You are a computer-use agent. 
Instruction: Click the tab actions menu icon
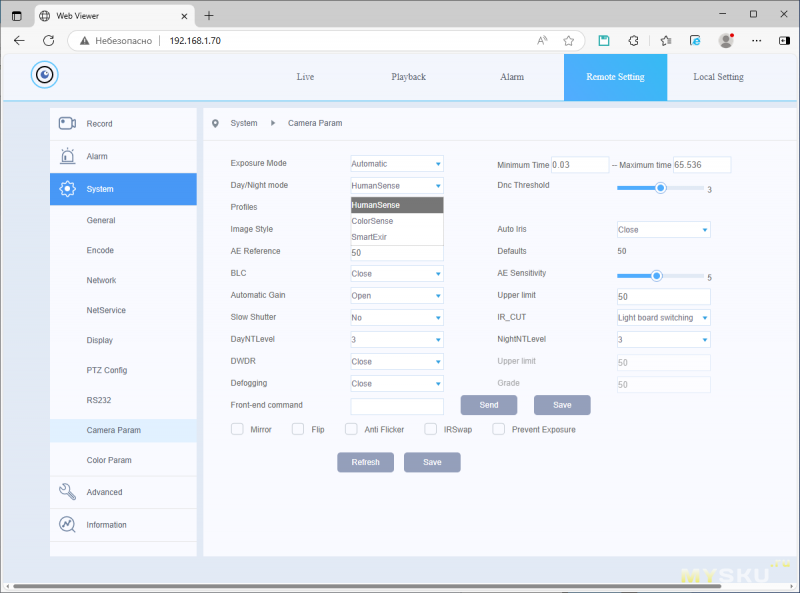(x=17, y=16)
